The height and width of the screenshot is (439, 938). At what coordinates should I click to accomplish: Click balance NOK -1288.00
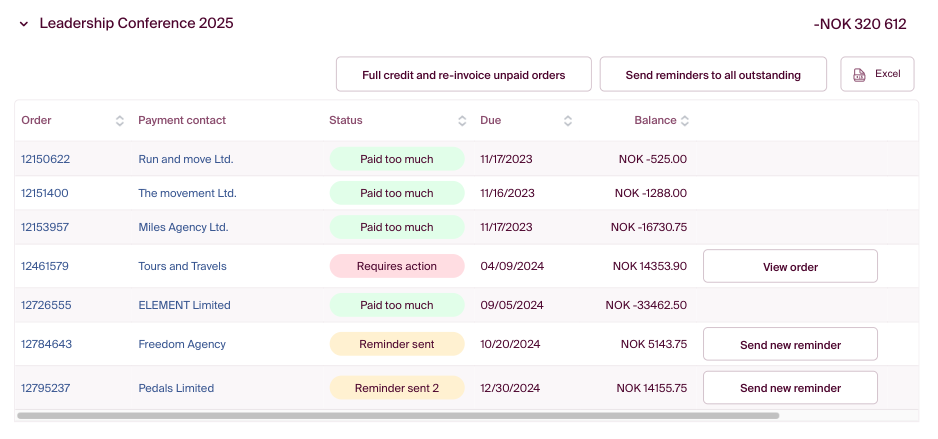651,193
